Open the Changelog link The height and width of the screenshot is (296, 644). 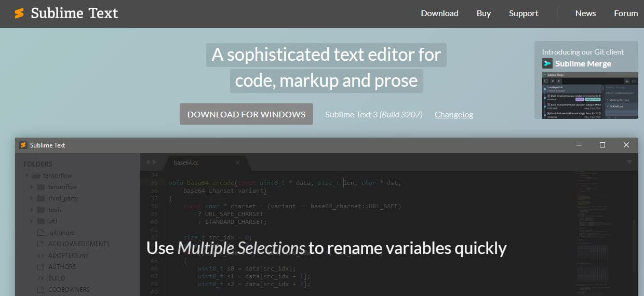(x=454, y=114)
